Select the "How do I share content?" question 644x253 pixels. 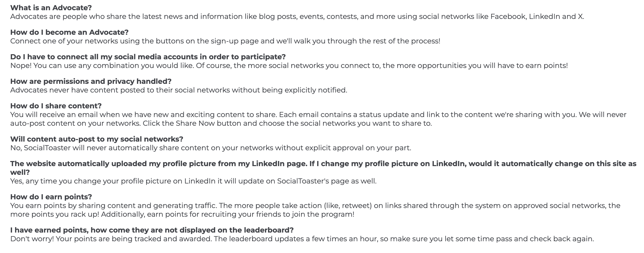[x=56, y=106]
